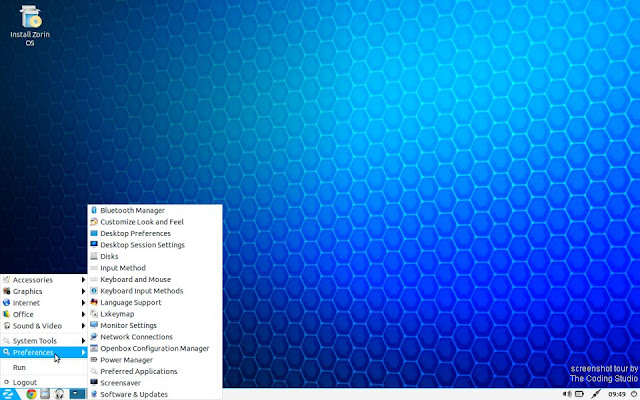Expand the Accessories submenu
This screenshot has height=400, width=640.
pos(44,280)
